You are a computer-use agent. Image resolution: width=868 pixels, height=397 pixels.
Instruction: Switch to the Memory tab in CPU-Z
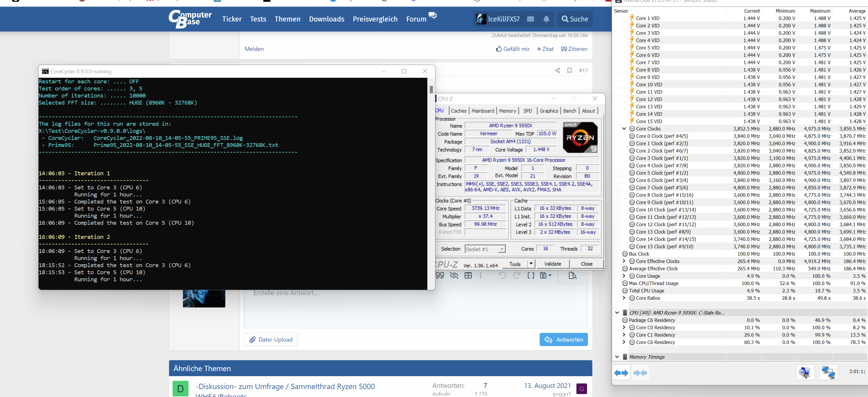[x=507, y=111]
